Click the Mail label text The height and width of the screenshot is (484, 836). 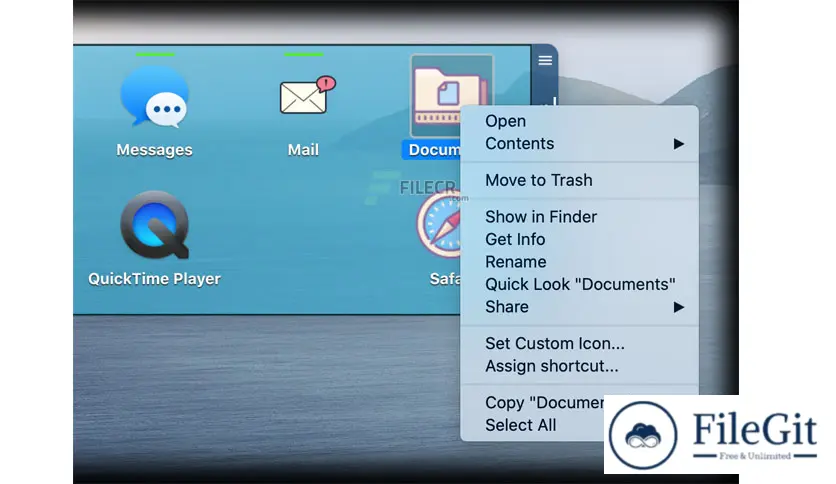click(303, 150)
